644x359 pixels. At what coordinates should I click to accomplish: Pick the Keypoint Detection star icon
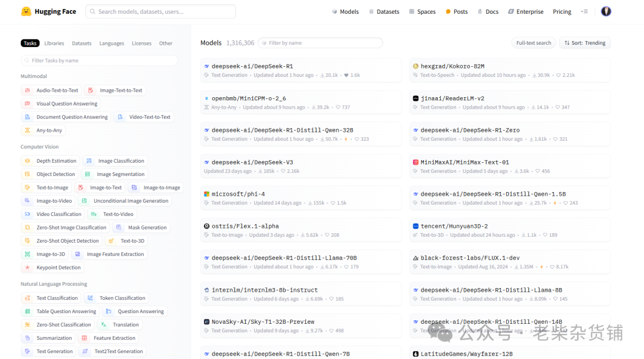pos(27,267)
